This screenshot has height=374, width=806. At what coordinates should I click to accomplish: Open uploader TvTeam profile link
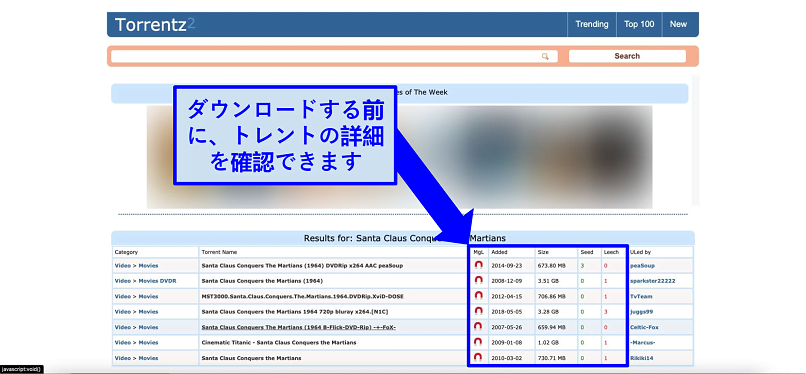642,296
